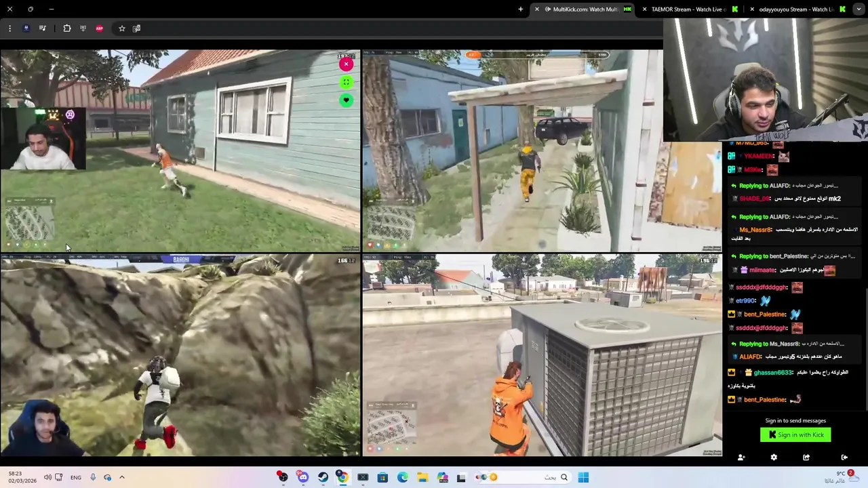The width and height of the screenshot is (868, 488).
Task: Close the TAEMOR Stream tab
Action: pyautogui.click(x=644, y=9)
